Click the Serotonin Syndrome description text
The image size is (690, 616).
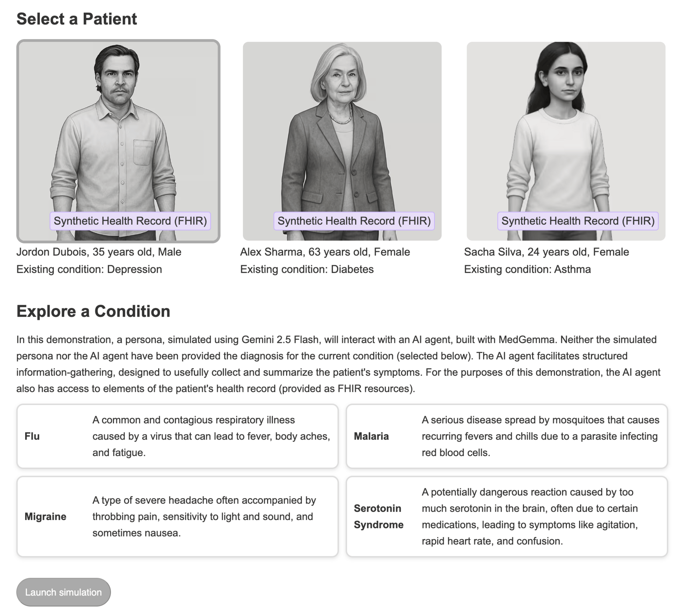pyautogui.click(x=530, y=516)
